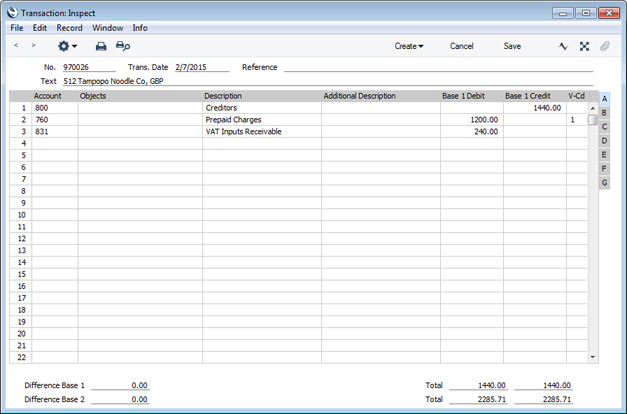This screenshot has width=627, height=414.
Task: Click the expand arrows icon
Action: click(584, 46)
